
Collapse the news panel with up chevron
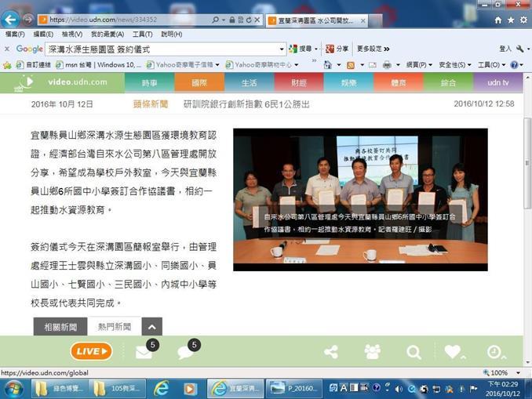point(151,327)
